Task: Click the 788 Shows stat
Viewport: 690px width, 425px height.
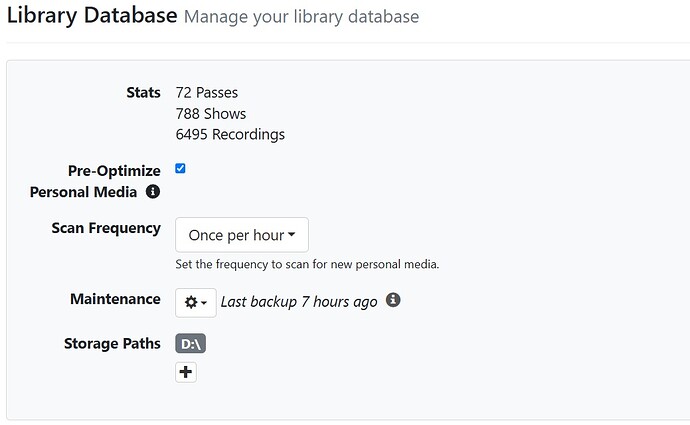Action: [x=211, y=113]
